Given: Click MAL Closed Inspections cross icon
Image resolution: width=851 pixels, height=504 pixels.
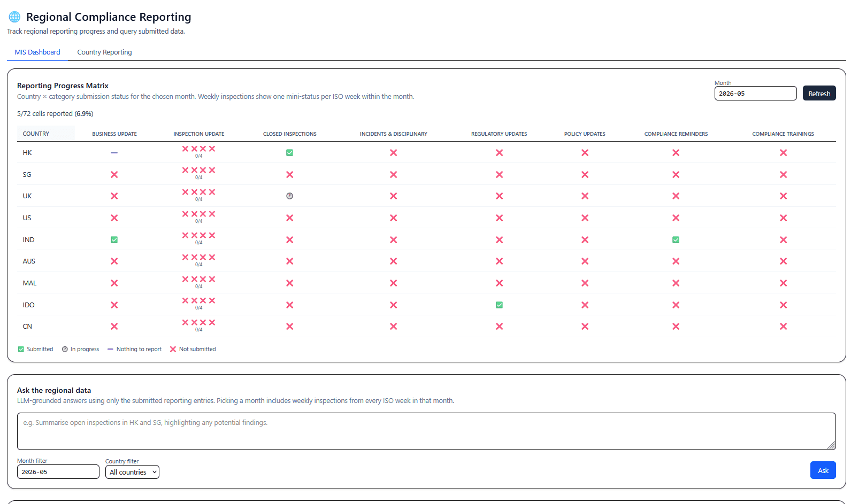Looking at the screenshot, I should 289,283.
